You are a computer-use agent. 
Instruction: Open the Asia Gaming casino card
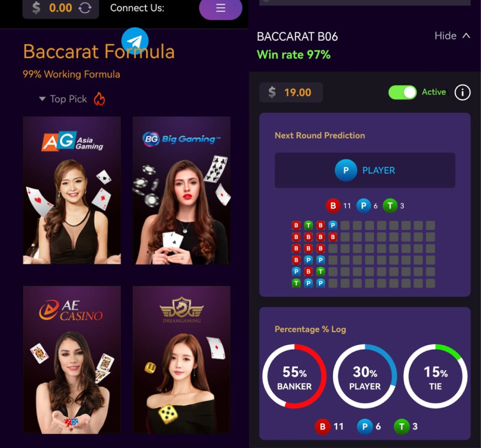pos(72,190)
